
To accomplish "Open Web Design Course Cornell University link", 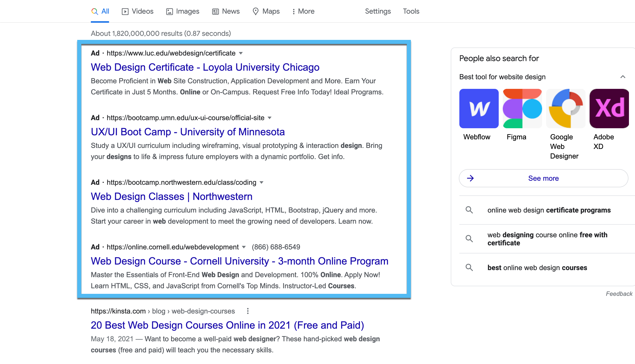I will click(240, 261).
